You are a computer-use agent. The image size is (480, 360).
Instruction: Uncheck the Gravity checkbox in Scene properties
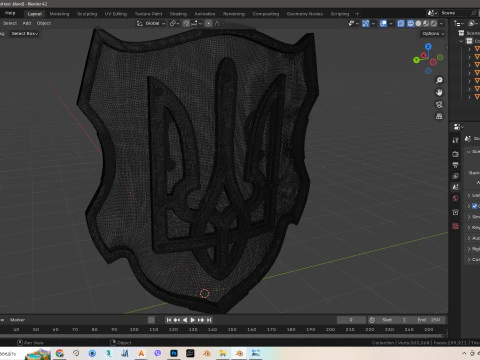coord(475,206)
